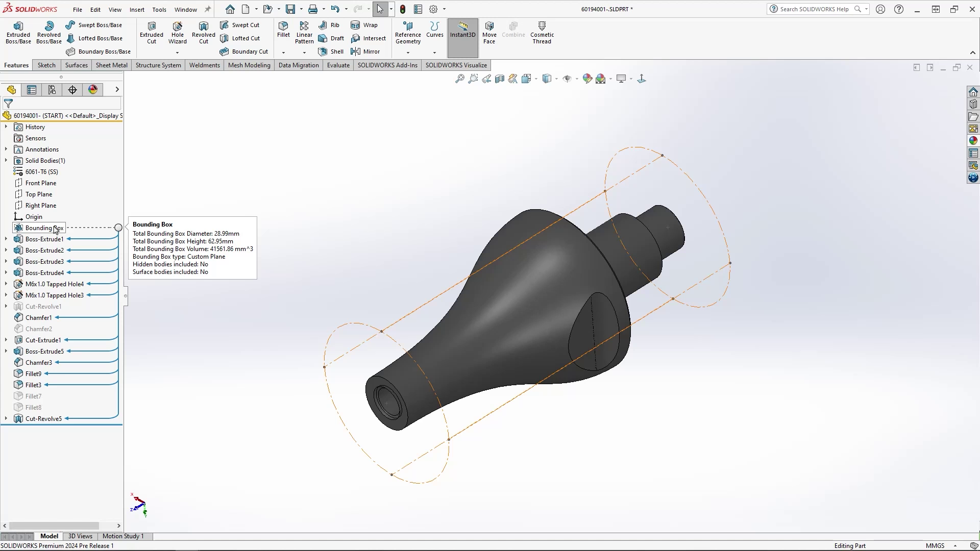Open the Motion Study 1 tab
The width and height of the screenshot is (980, 551).
pyautogui.click(x=123, y=536)
